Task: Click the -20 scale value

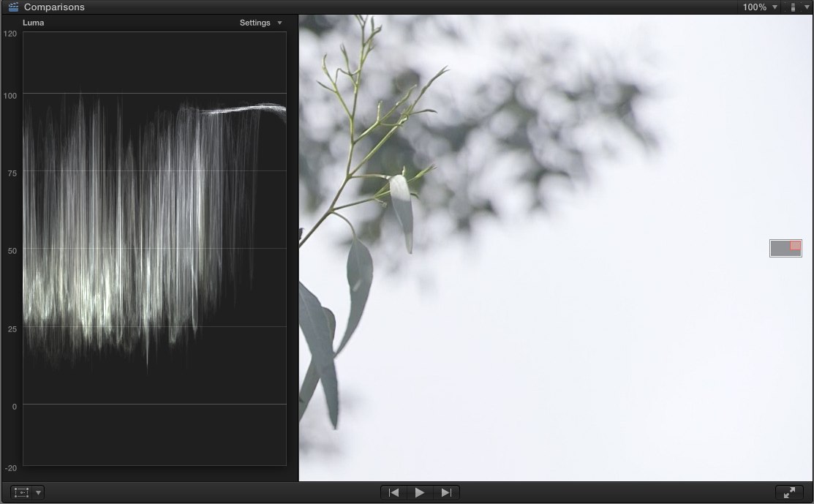Action: coord(11,468)
